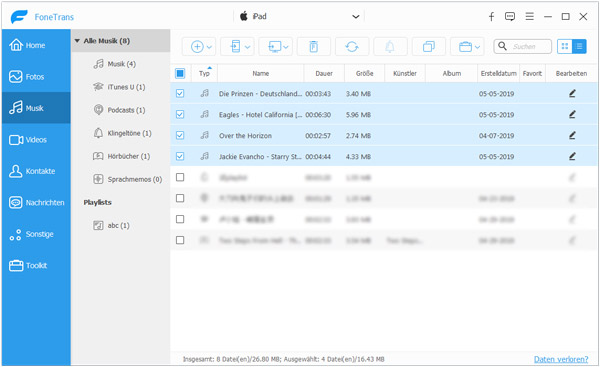Viewport: 600px width, 367px height.
Task: Open Kontakte in sidebar
Action: (36, 171)
